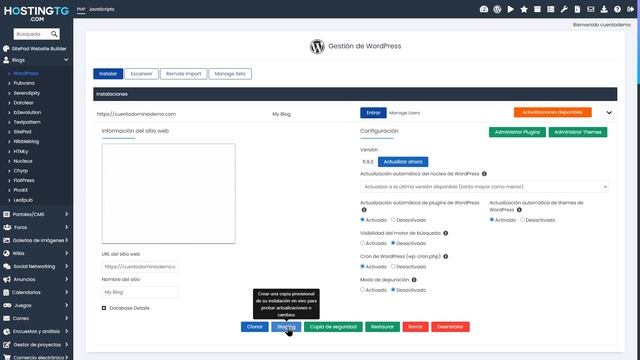Click the download import icon in top bar
Image resolution: width=640 pixels, height=360 pixels.
tap(604, 9)
